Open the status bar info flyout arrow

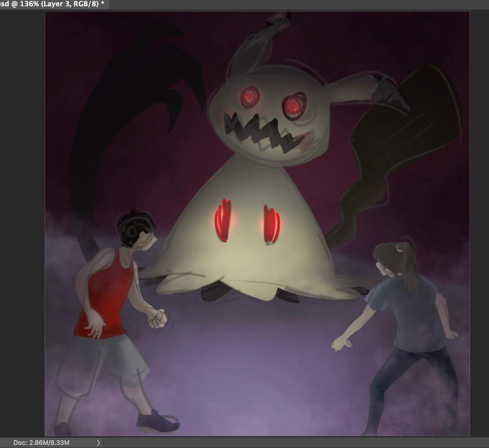coord(98,443)
